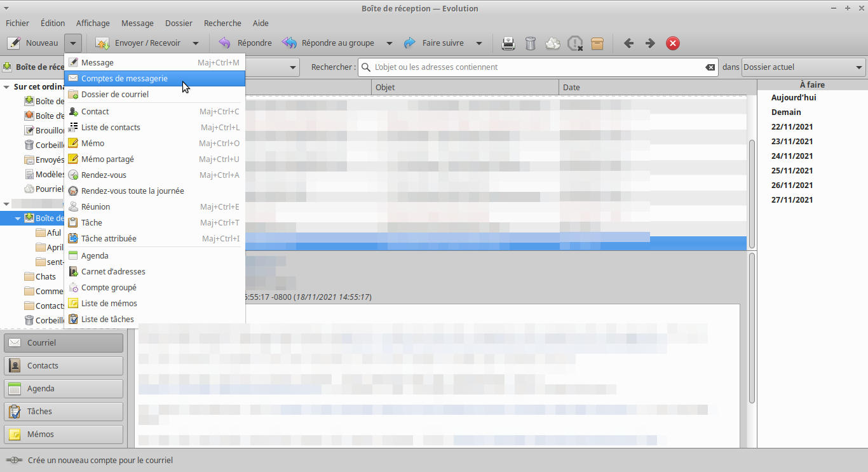The height and width of the screenshot is (472, 868).
Task: Clear the search field with the erase icon
Action: tap(710, 67)
